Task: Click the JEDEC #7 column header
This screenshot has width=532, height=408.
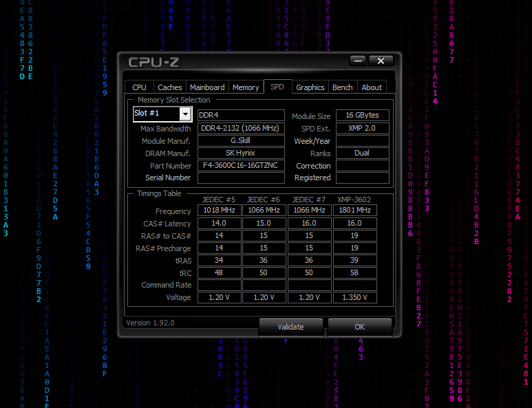Action: pos(309,200)
